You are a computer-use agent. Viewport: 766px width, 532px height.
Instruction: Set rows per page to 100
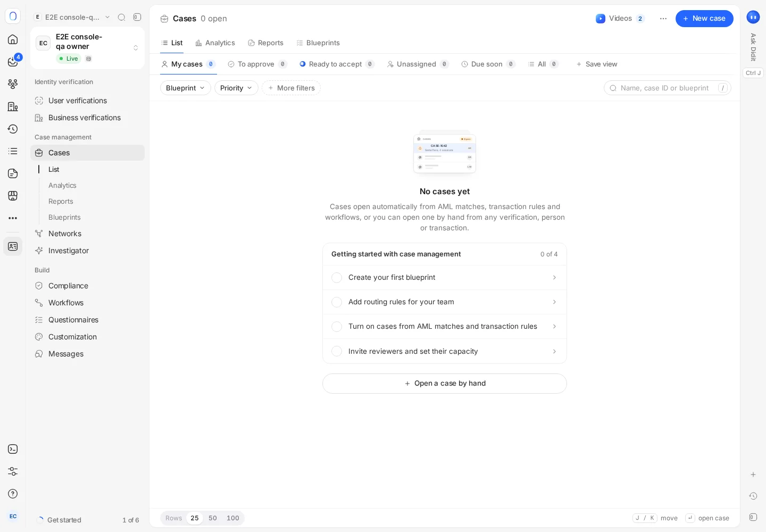233,518
